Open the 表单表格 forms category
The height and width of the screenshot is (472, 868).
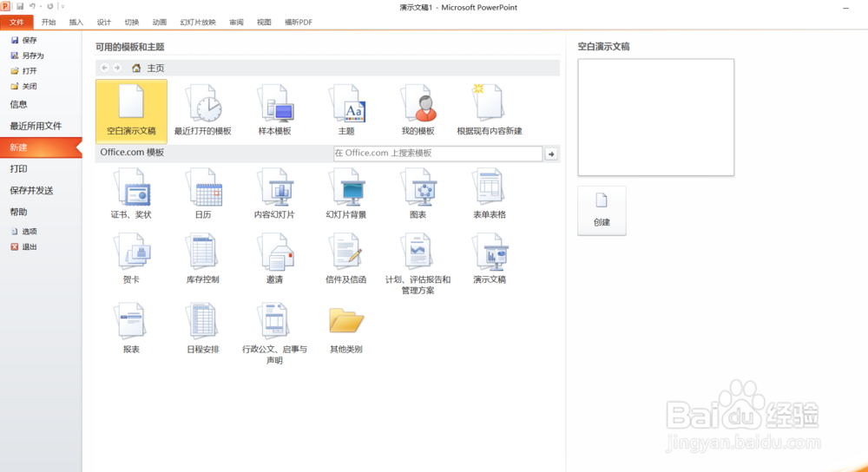pyautogui.click(x=490, y=194)
